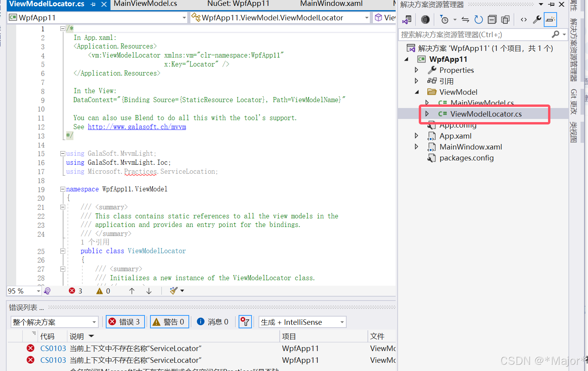
Task: Select the solution 'WpfApp11' root node
Action: pyautogui.click(x=480, y=48)
